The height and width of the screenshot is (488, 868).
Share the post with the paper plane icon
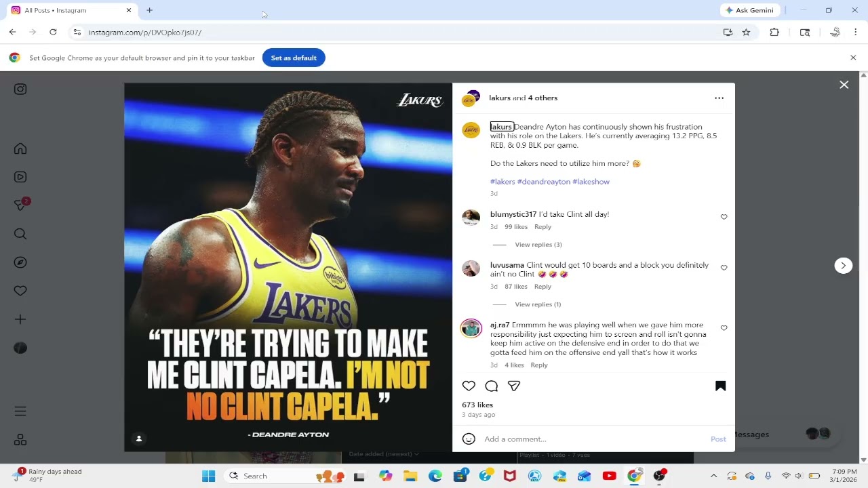[x=514, y=386]
